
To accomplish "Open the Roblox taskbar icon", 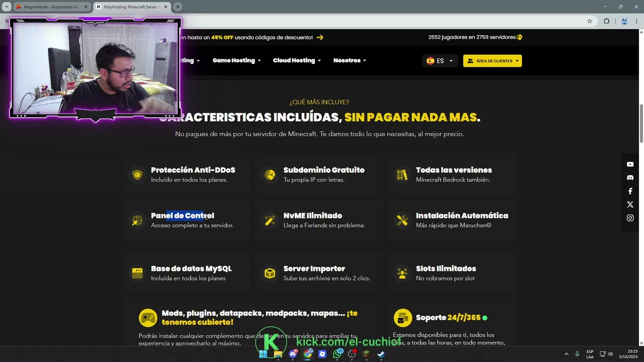I will (323, 354).
